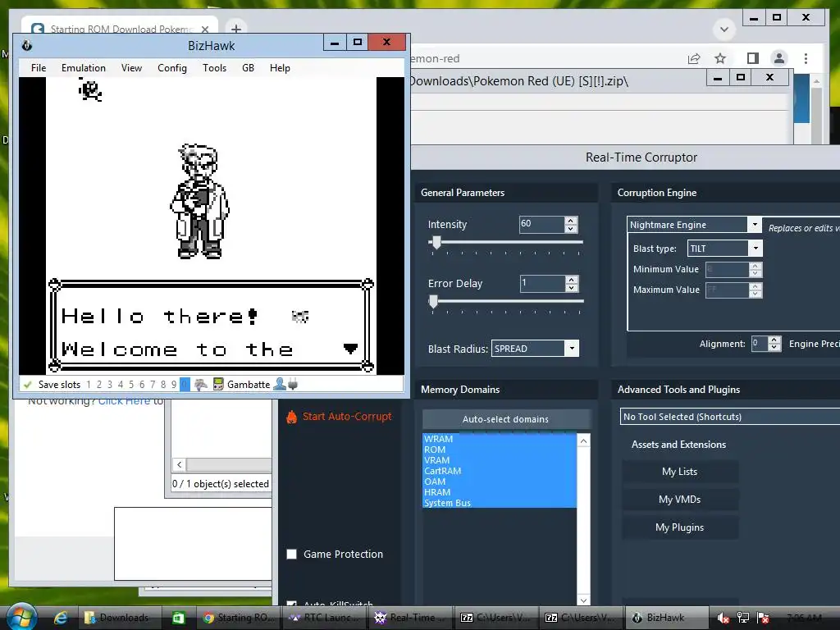Viewport: 840px width, 630px height.
Task: Open BizHawk Help menu
Action: [280, 68]
